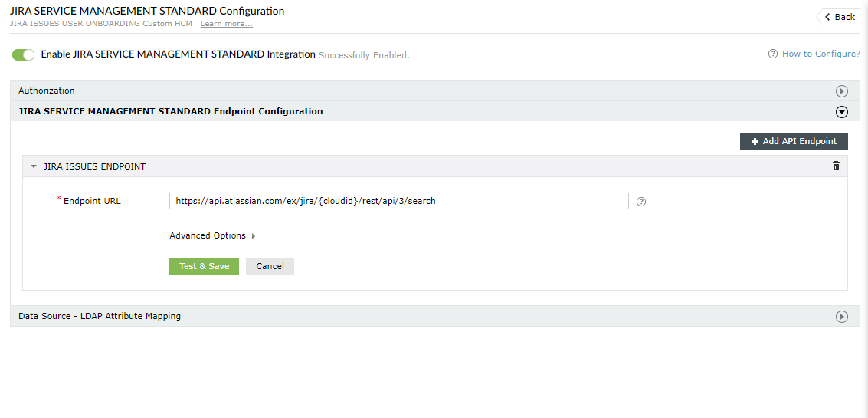Image resolution: width=868 pixels, height=418 pixels.
Task: Click the Endpoint URL help icon
Action: (641, 202)
